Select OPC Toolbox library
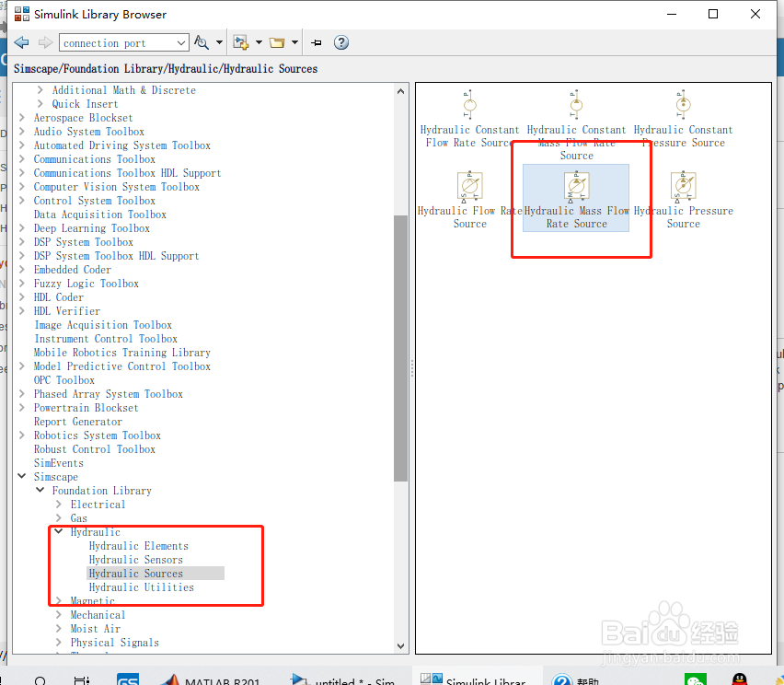This screenshot has width=784, height=685. click(64, 380)
